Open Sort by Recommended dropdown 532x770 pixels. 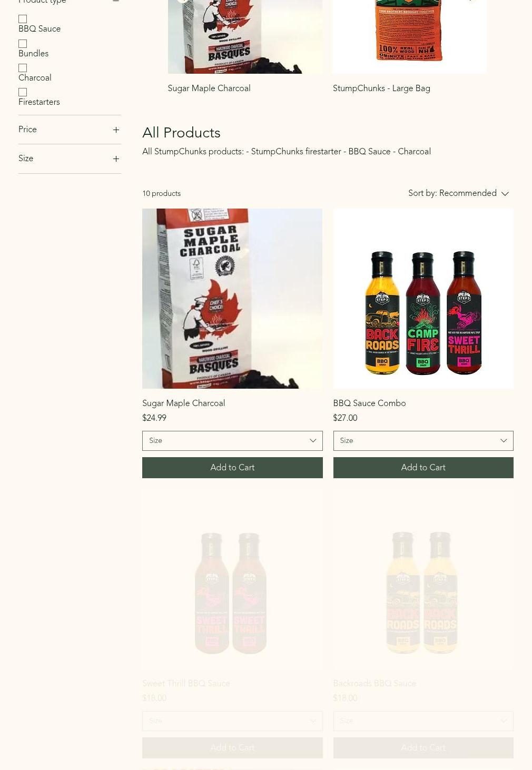[459, 193]
